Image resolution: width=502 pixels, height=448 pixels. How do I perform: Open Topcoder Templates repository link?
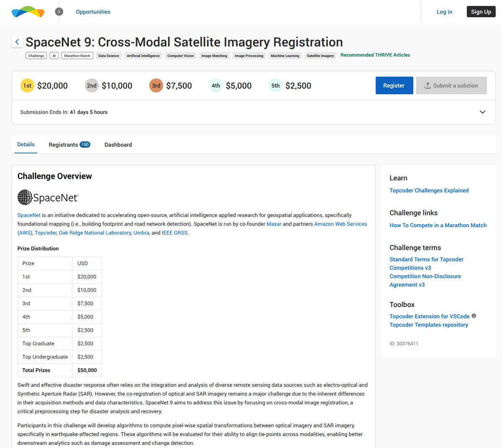pyautogui.click(x=429, y=325)
